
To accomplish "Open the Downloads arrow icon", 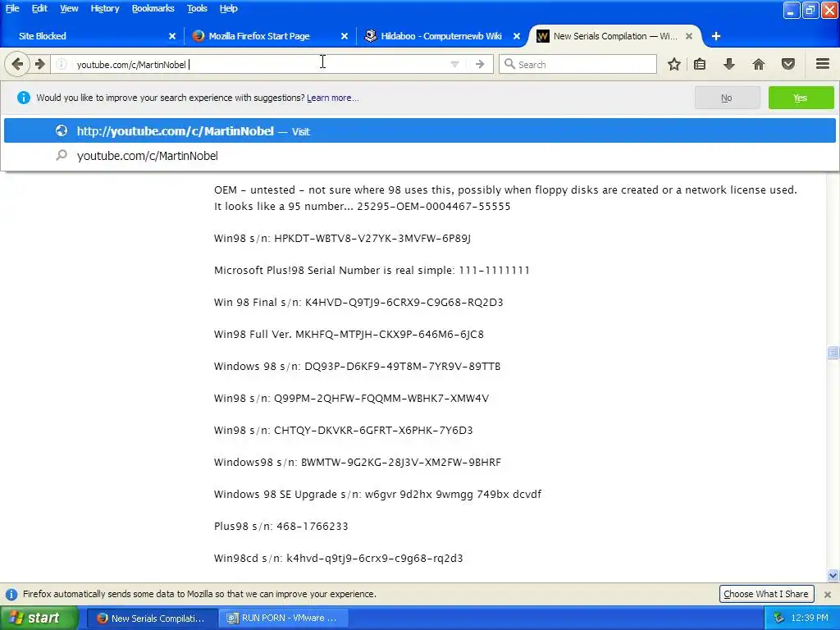I will coord(728,64).
